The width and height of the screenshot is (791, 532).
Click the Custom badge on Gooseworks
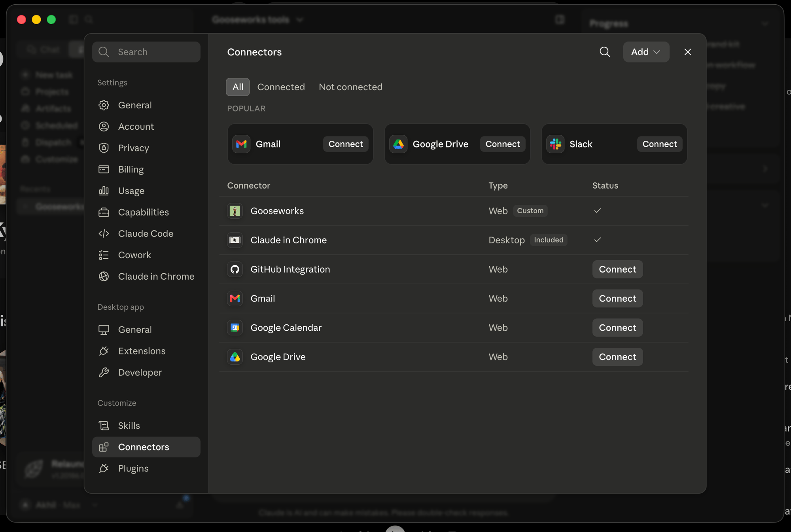530,211
